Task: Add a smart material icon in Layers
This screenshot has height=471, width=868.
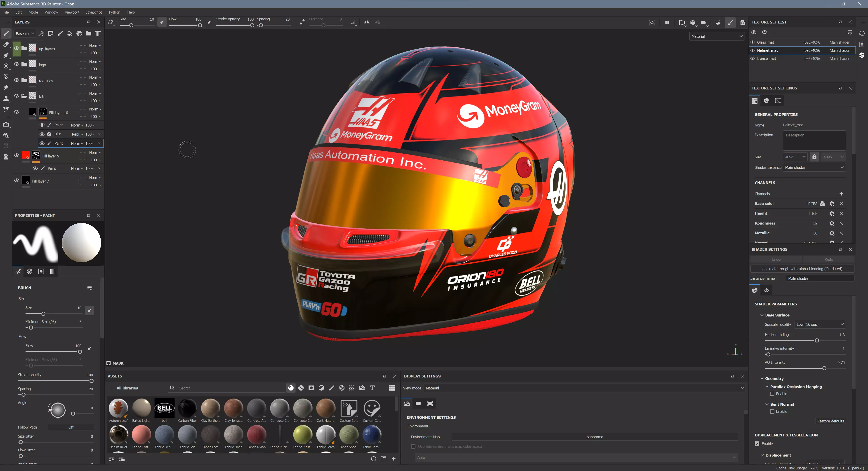Action: click(79, 34)
